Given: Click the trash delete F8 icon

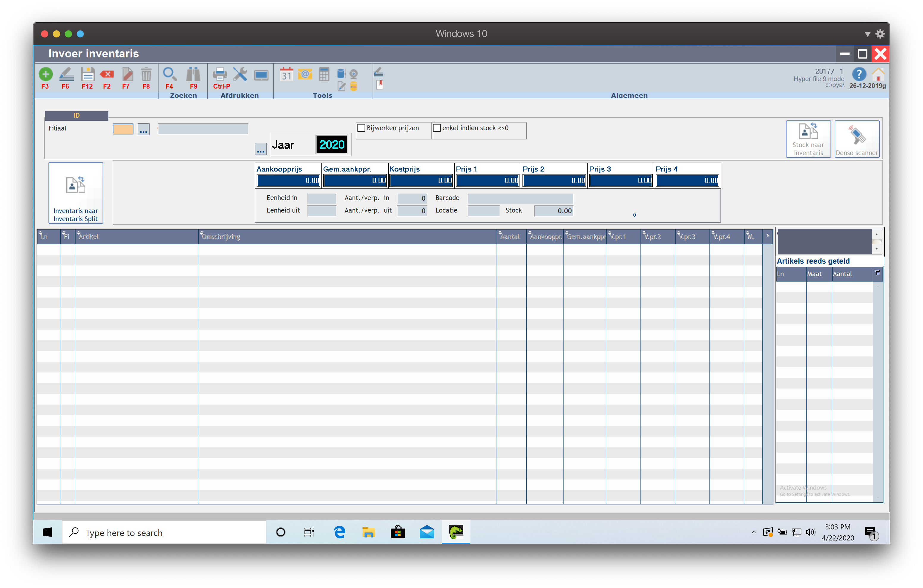Looking at the screenshot, I should (146, 74).
